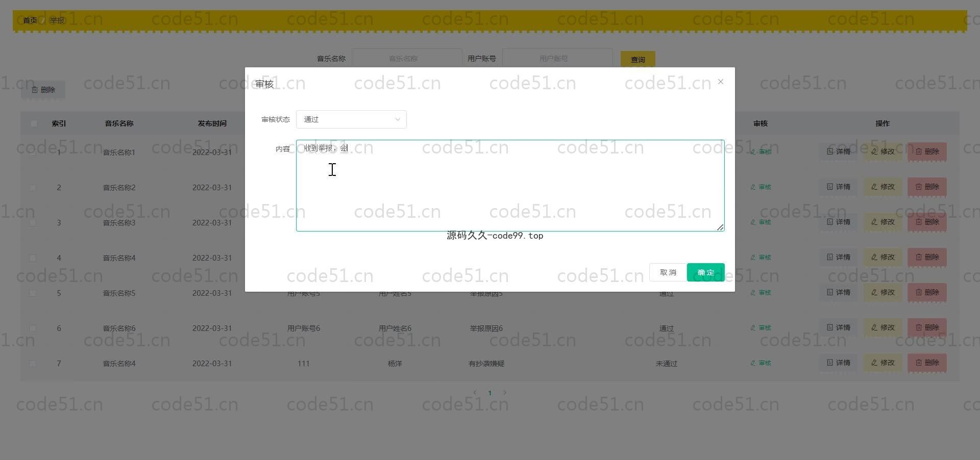This screenshot has width=980, height=460.
Task: View 详情 of 音乐名称3 row
Action: [839, 222]
